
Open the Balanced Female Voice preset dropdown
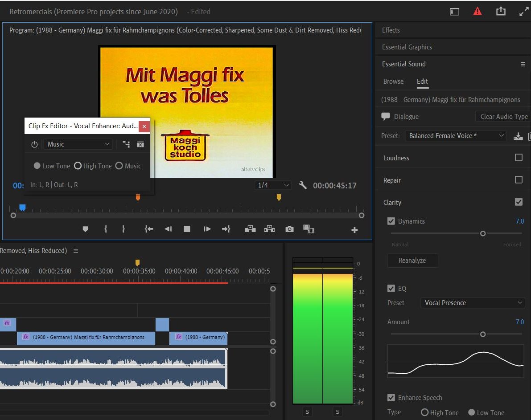pos(456,136)
